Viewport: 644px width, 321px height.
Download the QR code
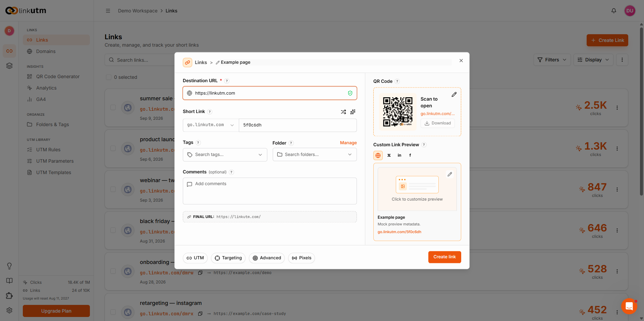pyautogui.click(x=438, y=123)
